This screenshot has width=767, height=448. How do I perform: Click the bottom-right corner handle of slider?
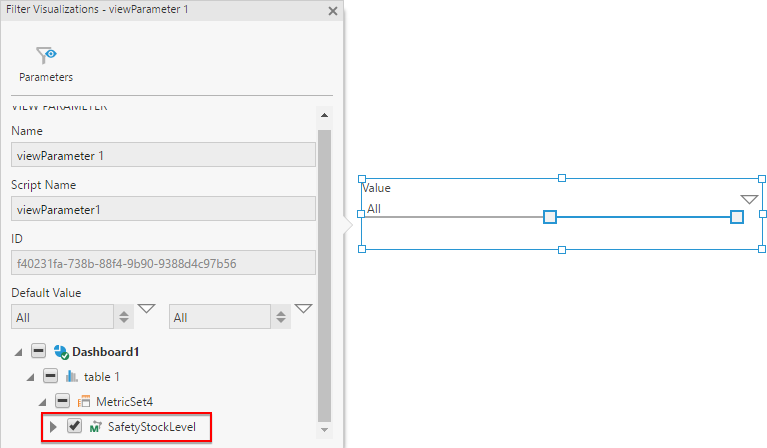pyautogui.click(x=762, y=249)
